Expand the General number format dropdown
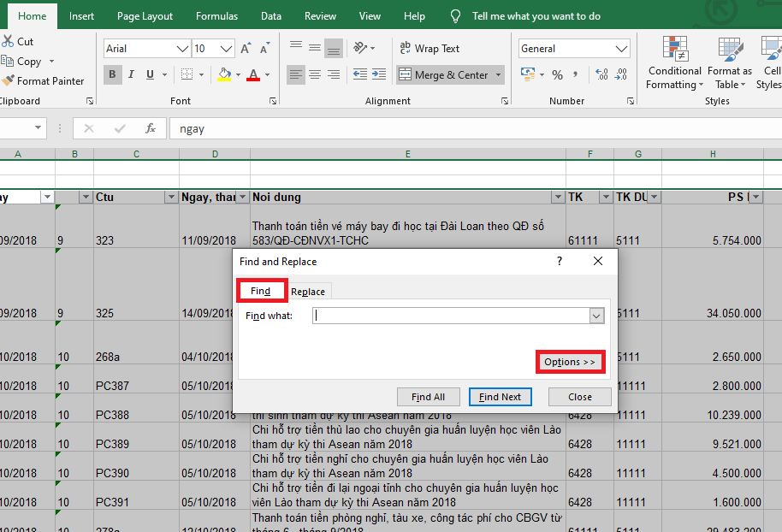The height and width of the screenshot is (532, 782). click(621, 49)
